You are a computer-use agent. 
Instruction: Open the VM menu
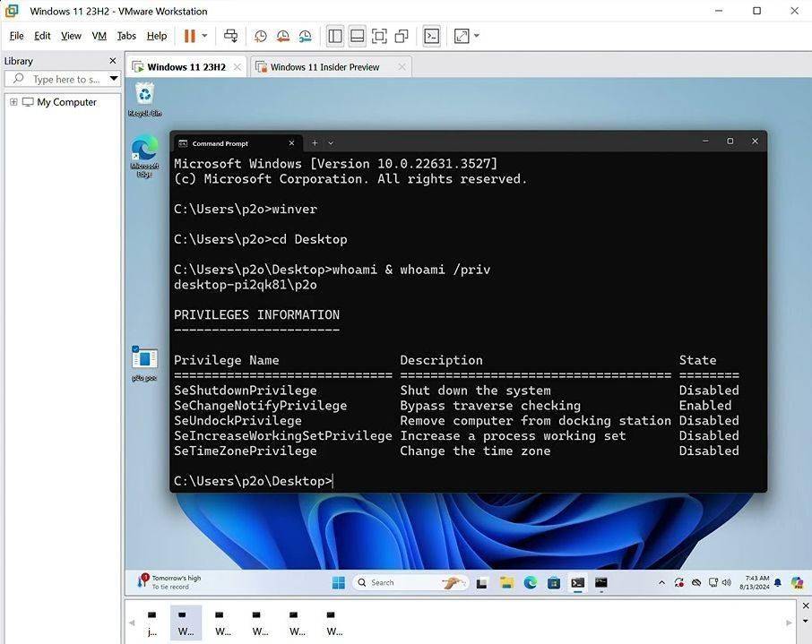[x=99, y=36]
